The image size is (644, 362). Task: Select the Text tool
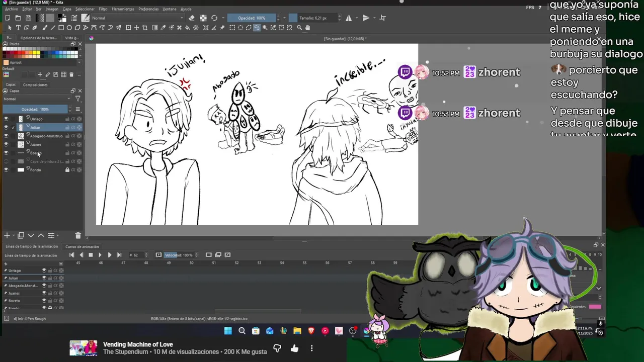tap(18, 28)
